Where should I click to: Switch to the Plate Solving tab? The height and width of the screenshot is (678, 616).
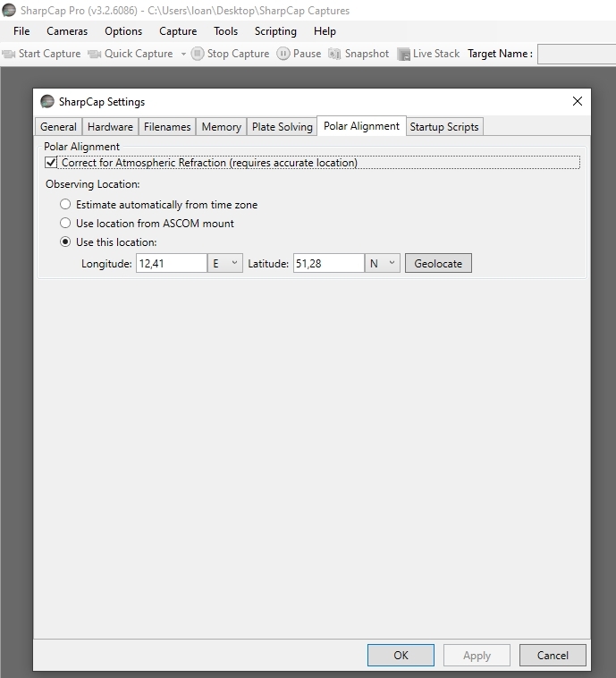pos(282,127)
